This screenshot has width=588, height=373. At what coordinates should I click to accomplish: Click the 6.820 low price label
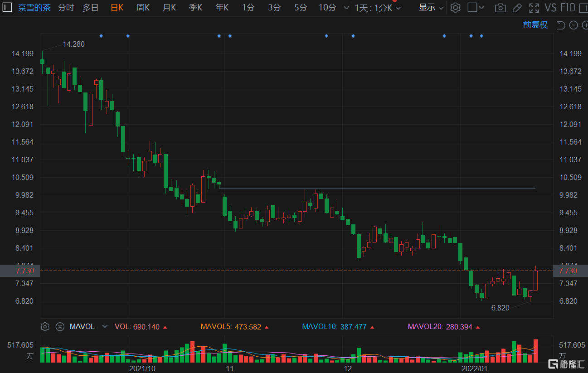[501, 308]
